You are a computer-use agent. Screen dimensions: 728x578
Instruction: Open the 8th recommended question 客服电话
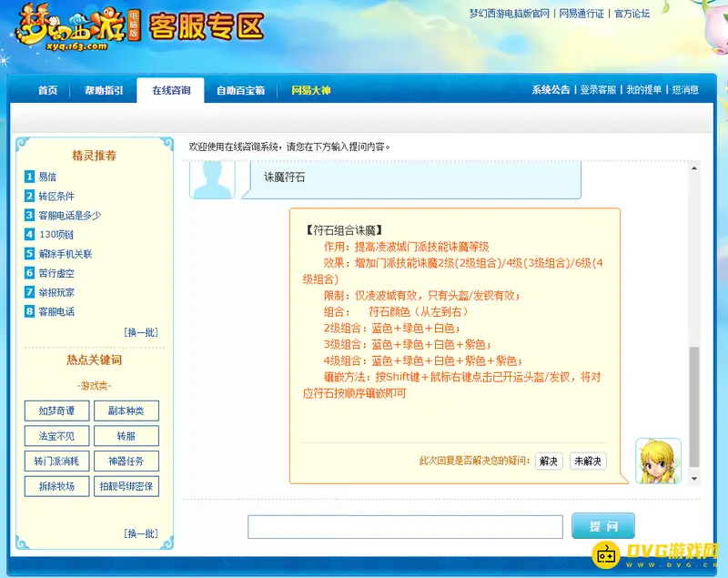coord(56,311)
